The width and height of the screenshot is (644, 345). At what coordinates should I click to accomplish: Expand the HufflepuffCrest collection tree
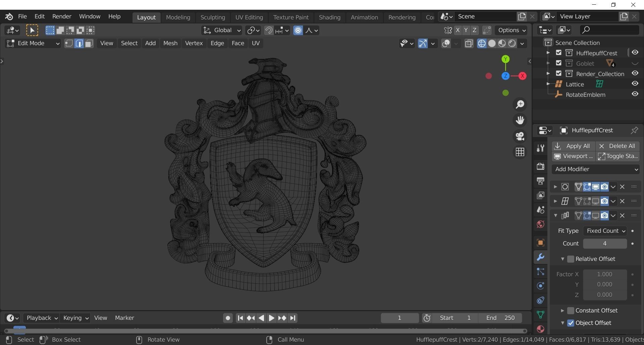click(x=548, y=53)
